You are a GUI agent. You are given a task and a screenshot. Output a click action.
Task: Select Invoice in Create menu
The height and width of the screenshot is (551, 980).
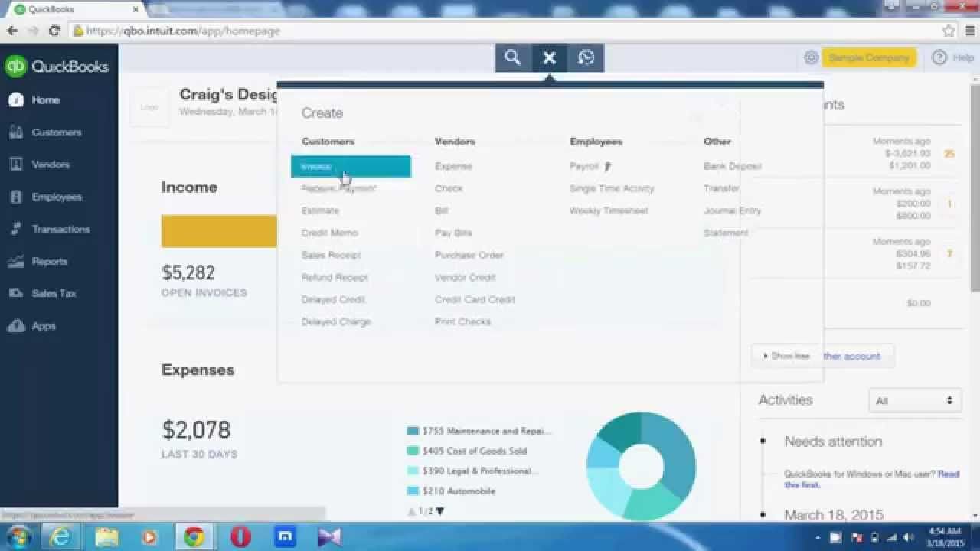tap(351, 166)
